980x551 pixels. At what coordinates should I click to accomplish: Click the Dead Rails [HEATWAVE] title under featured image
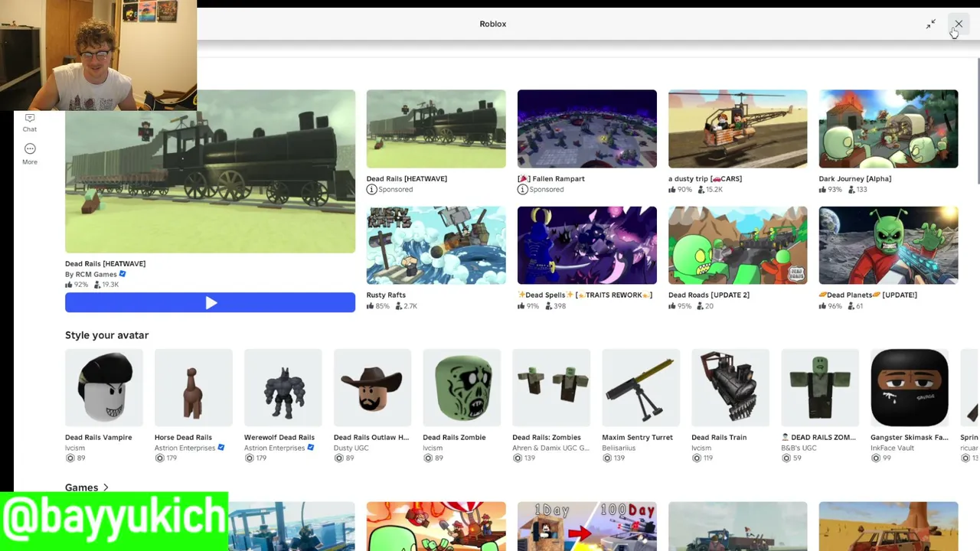click(105, 263)
